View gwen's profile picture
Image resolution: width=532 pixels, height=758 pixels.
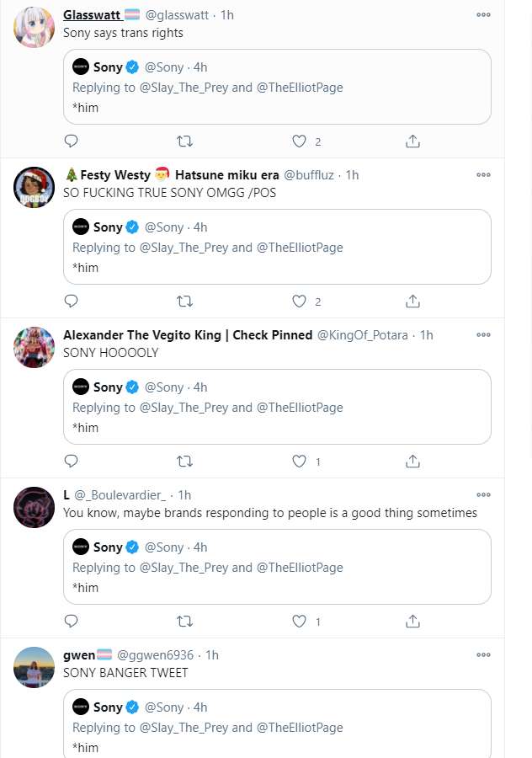click(34, 668)
